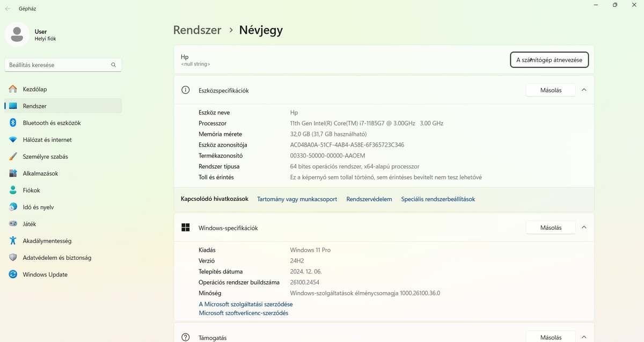The width and height of the screenshot is (644, 342).
Task: Copy device specifications with Másolás
Action: pos(551,90)
